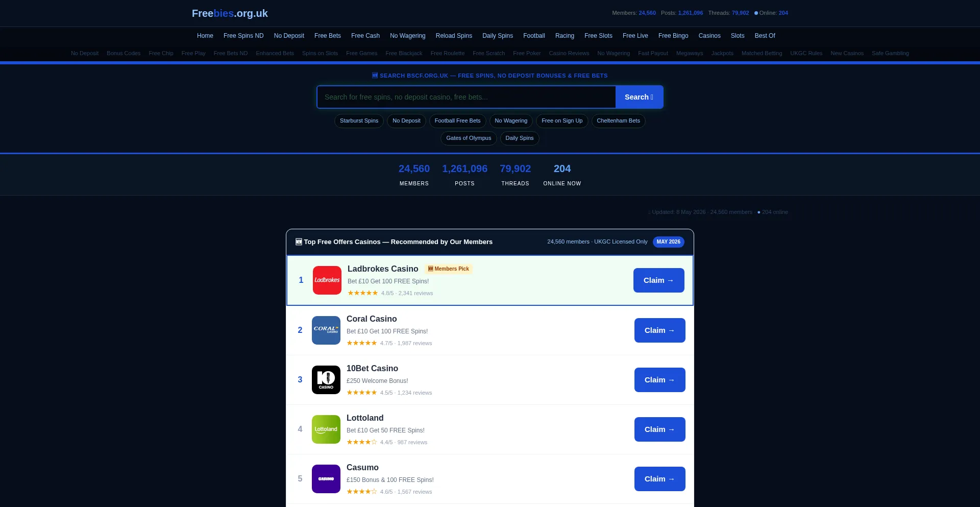Click the 10Bet Casino logo
The image size is (980, 507).
326,380
